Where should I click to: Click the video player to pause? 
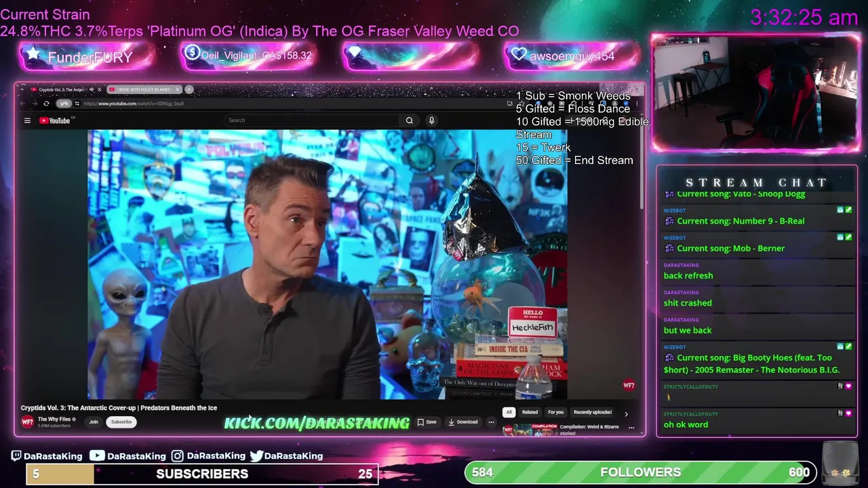click(x=327, y=264)
